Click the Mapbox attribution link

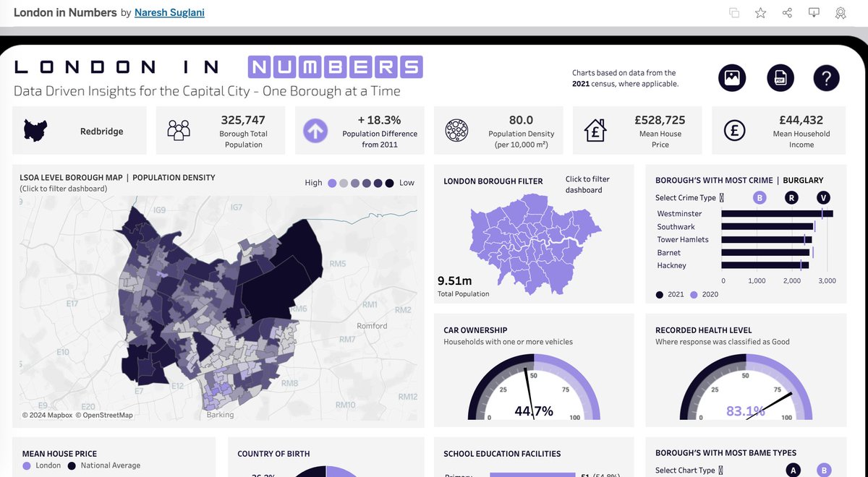click(47, 415)
